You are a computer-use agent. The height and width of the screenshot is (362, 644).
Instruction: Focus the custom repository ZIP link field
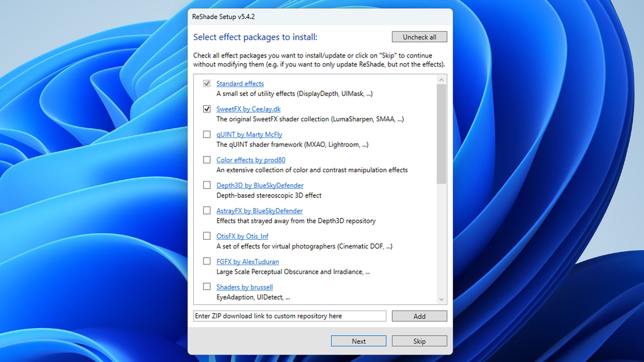tap(289, 316)
